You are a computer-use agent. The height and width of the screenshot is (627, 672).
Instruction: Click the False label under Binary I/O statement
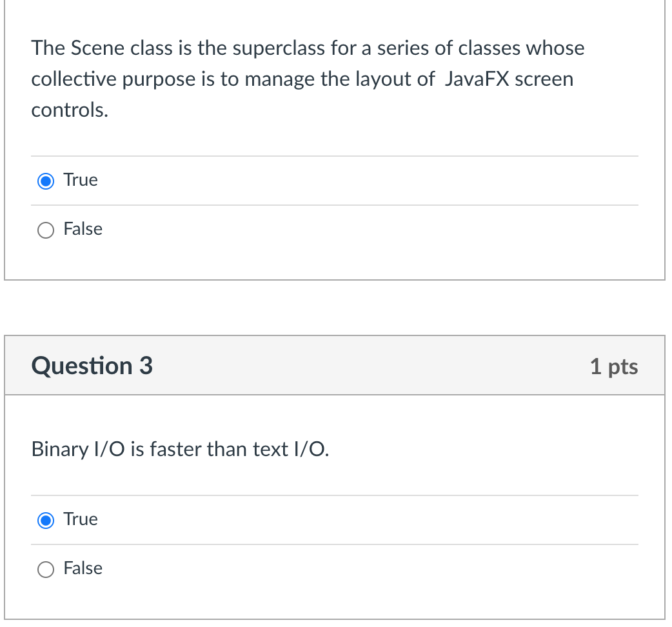[83, 568]
